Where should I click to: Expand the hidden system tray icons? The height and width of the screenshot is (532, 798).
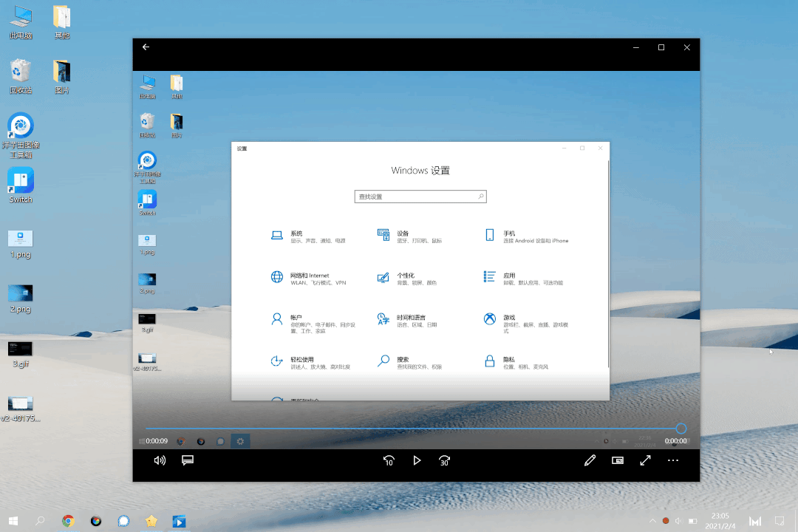pyautogui.click(x=652, y=521)
